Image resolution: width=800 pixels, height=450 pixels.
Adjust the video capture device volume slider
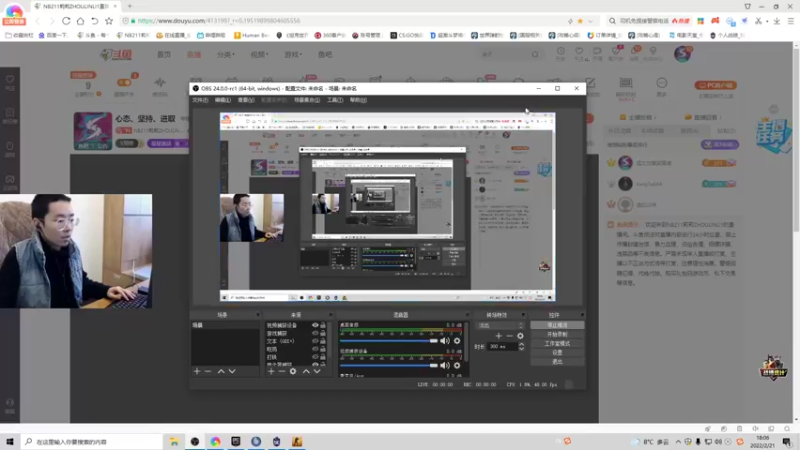[389, 365]
